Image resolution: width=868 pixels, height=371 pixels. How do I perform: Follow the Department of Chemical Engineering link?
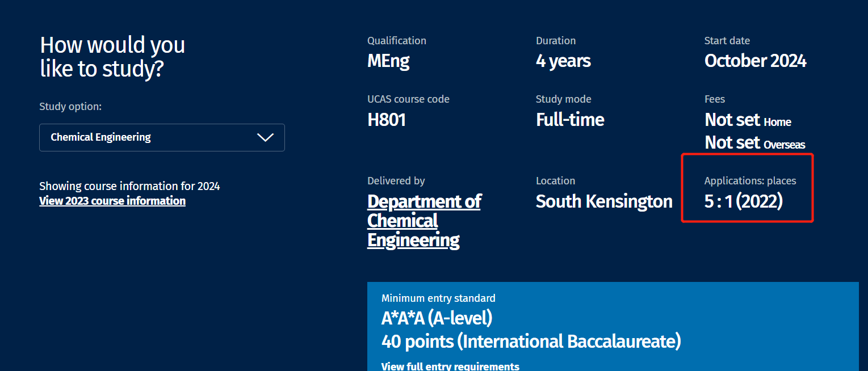click(x=423, y=221)
